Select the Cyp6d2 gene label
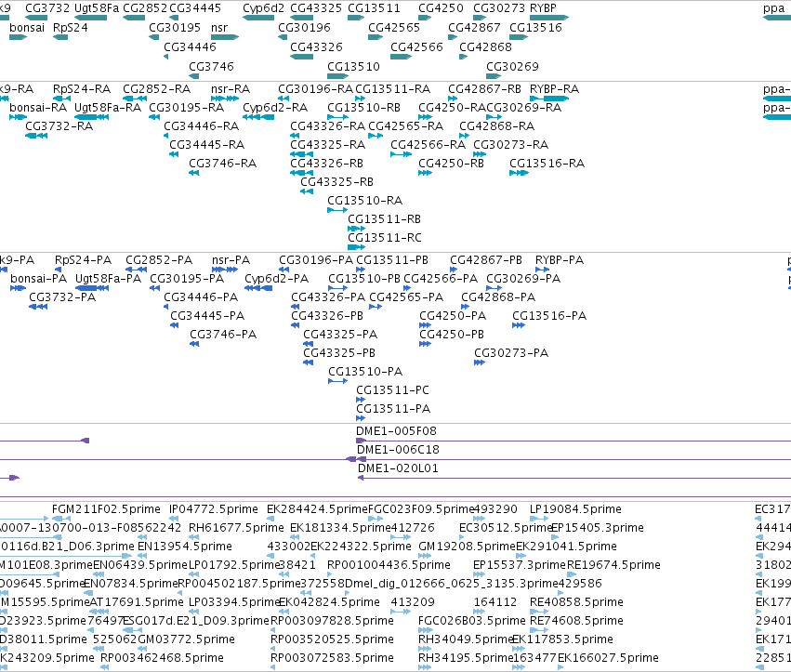This screenshot has height=672, width=791. 263,8
